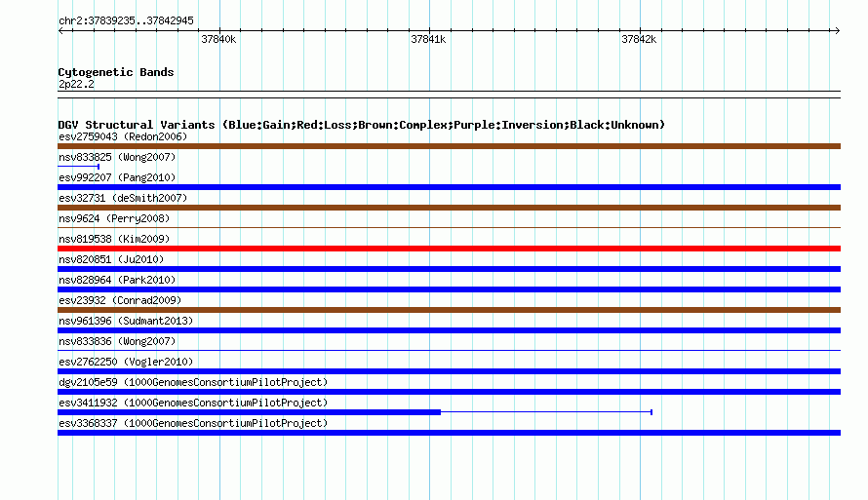The image size is (868, 500).
Task: Click the esv2759043 (Redon2006) variant label
Action: [123, 136]
